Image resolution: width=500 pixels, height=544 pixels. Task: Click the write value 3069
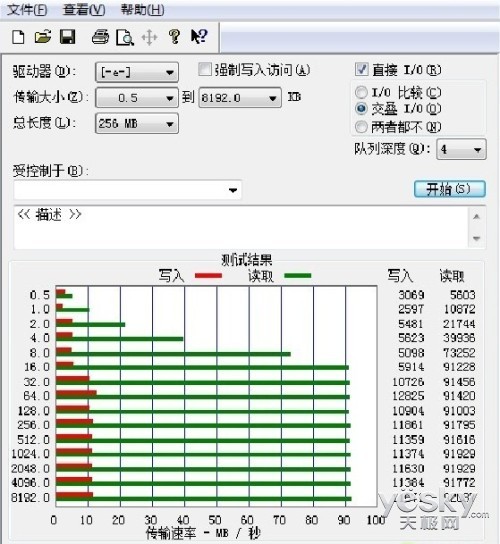411,295
